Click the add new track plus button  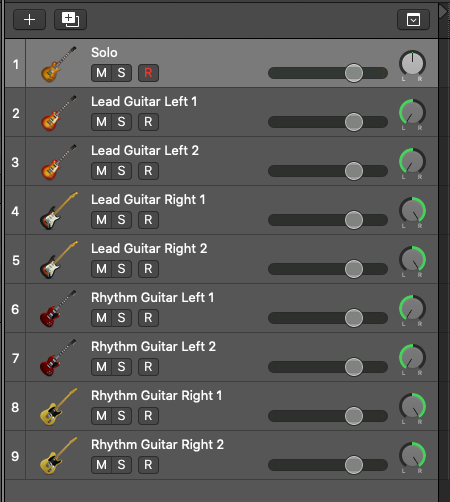(29, 20)
